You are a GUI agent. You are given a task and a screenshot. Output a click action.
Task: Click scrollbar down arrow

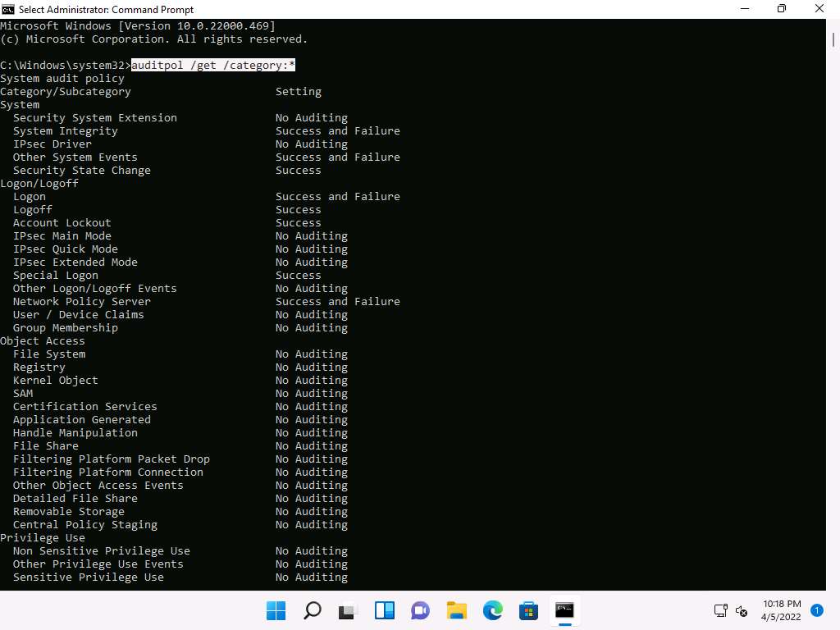click(833, 583)
